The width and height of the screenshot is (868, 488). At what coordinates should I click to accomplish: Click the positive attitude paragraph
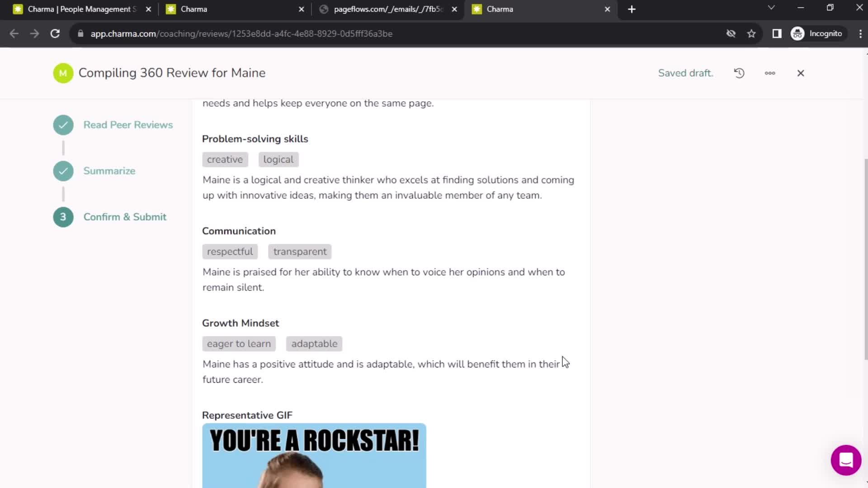(381, 372)
